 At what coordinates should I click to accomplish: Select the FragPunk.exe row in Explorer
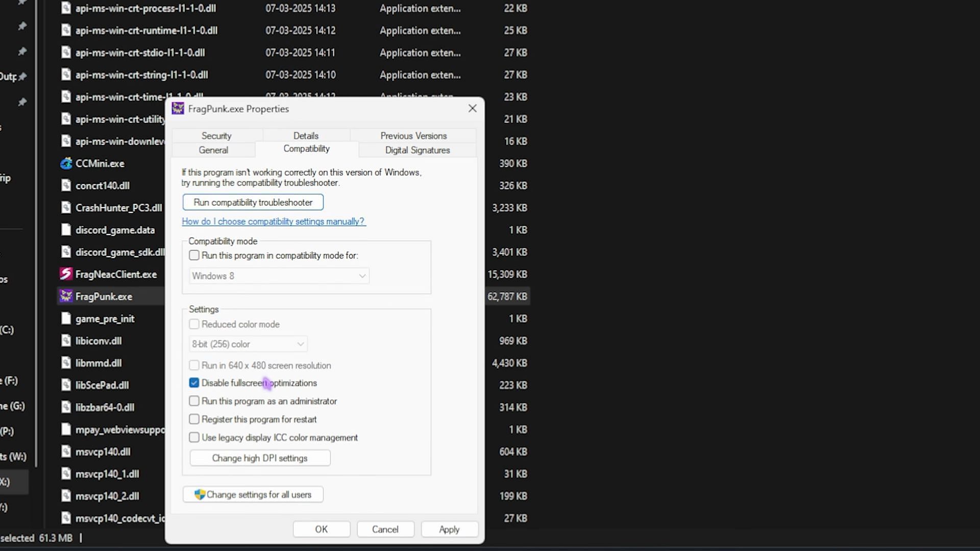coord(110,296)
